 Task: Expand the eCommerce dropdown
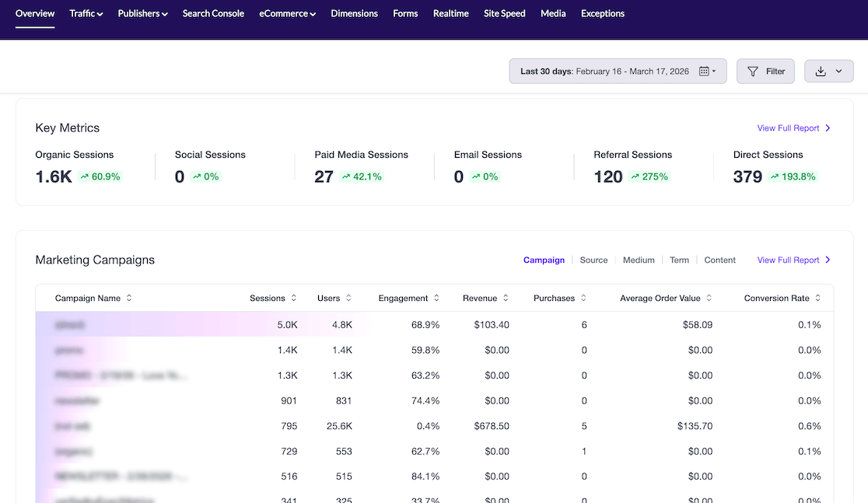(288, 13)
